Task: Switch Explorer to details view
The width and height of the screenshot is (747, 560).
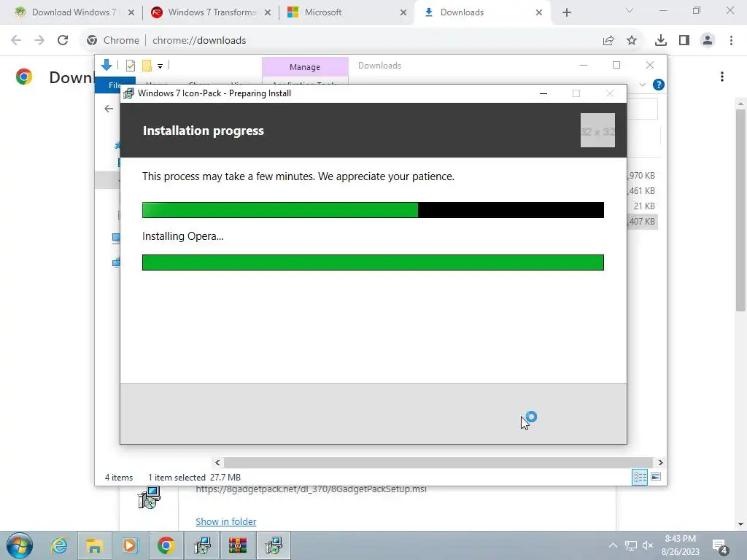Action: (x=640, y=477)
